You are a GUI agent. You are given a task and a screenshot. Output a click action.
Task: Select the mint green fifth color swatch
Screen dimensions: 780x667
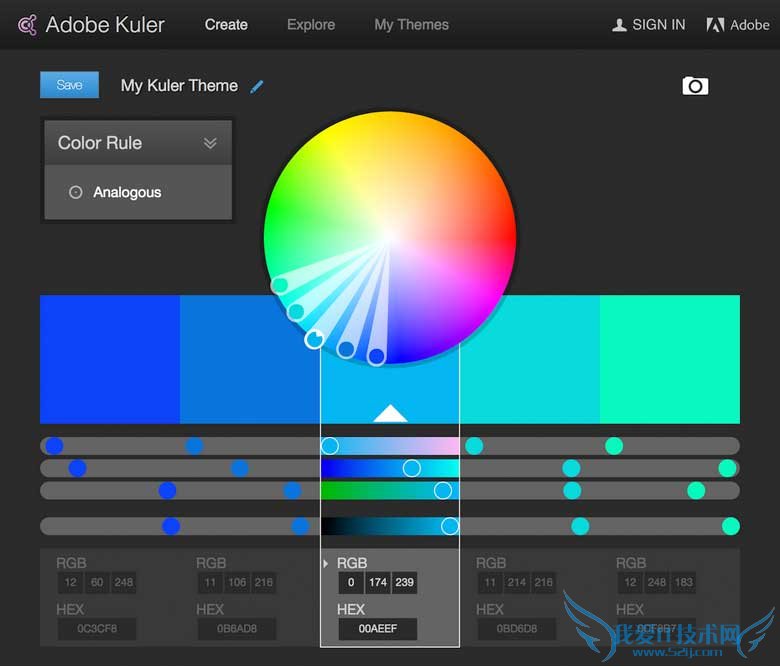[x=670, y=360]
